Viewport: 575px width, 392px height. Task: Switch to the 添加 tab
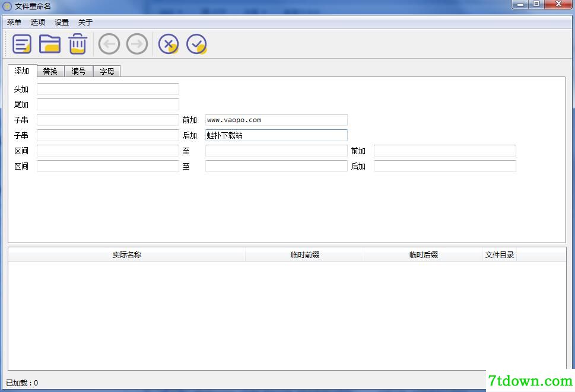[22, 71]
